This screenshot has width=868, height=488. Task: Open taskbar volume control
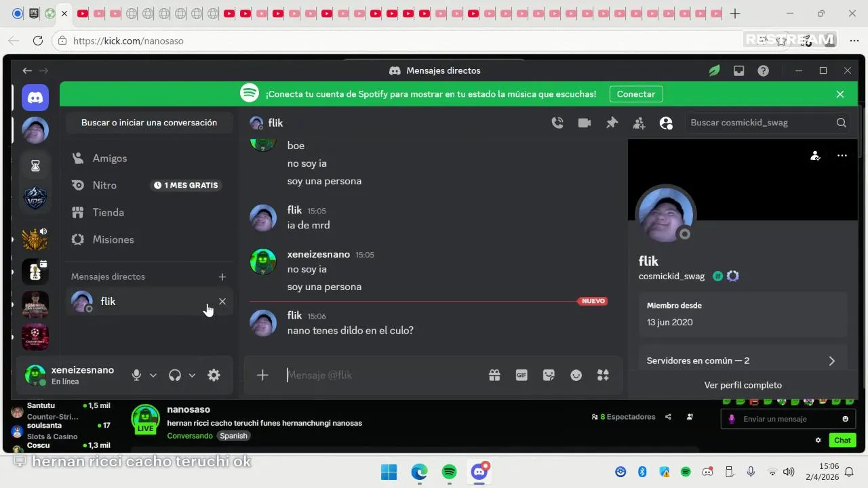(x=789, y=472)
